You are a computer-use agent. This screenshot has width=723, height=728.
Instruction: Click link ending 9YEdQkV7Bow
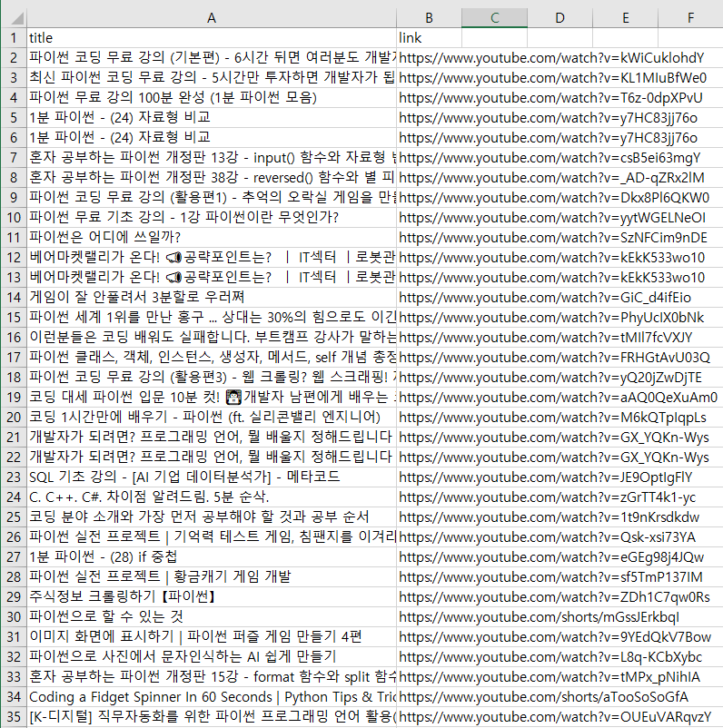tap(555, 637)
